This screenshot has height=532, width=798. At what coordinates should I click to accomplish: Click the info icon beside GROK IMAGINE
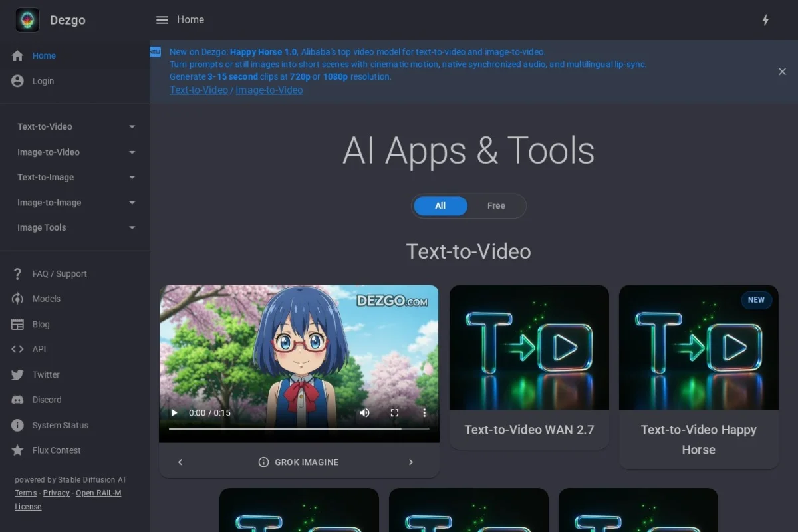coord(263,462)
